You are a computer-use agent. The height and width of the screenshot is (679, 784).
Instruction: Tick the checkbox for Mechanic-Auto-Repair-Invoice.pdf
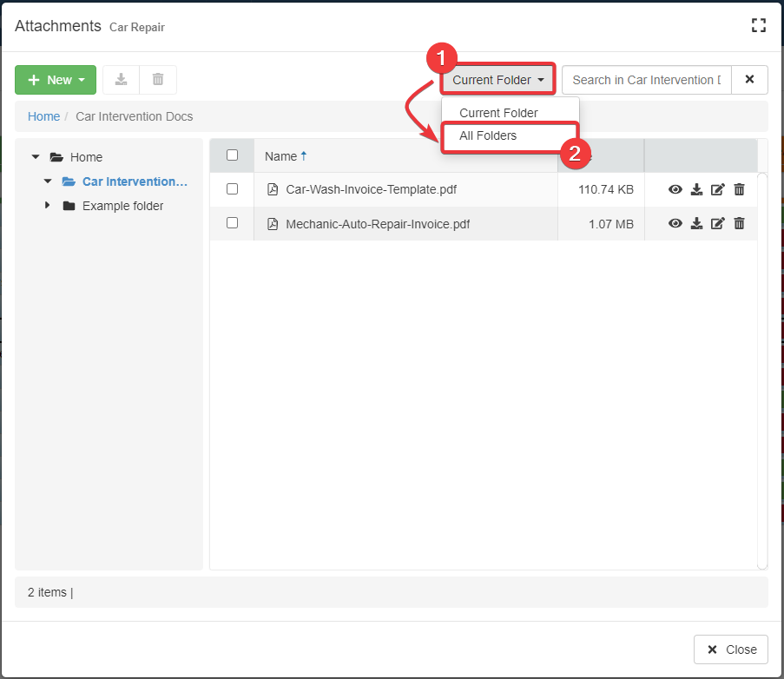click(232, 223)
